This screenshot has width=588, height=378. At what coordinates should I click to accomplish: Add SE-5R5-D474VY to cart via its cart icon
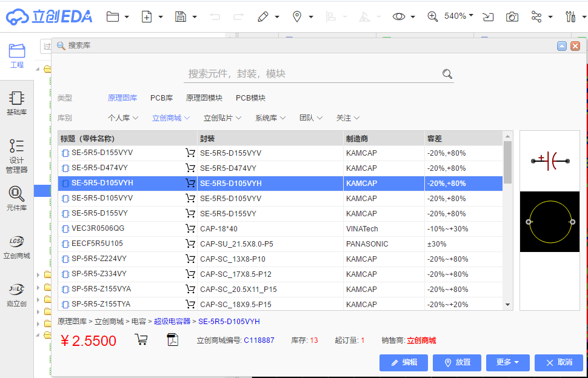click(x=190, y=168)
